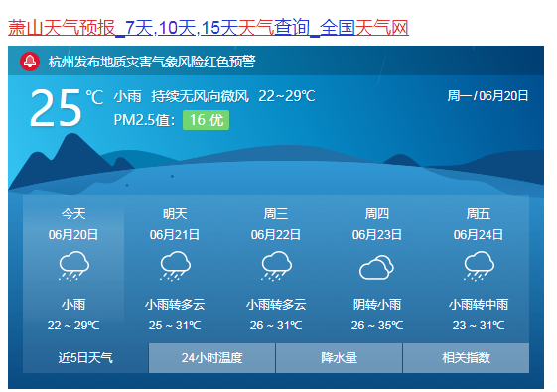Open the 萧山天气预报 title link
Screen dimensions: 557x392
209,28
